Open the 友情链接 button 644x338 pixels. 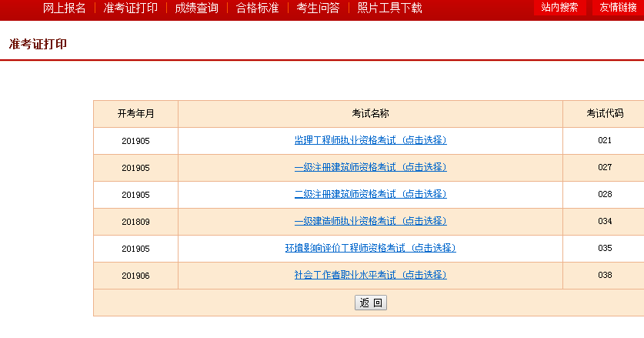tap(618, 8)
